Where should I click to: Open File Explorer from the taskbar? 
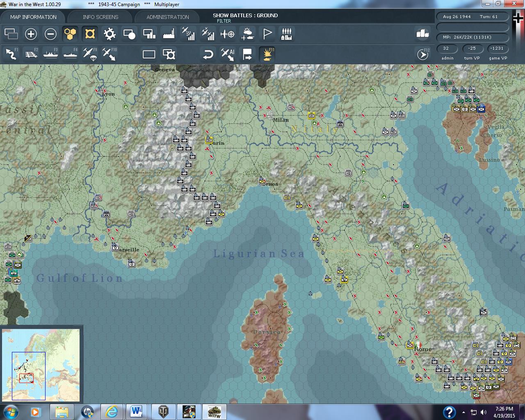coord(62,411)
